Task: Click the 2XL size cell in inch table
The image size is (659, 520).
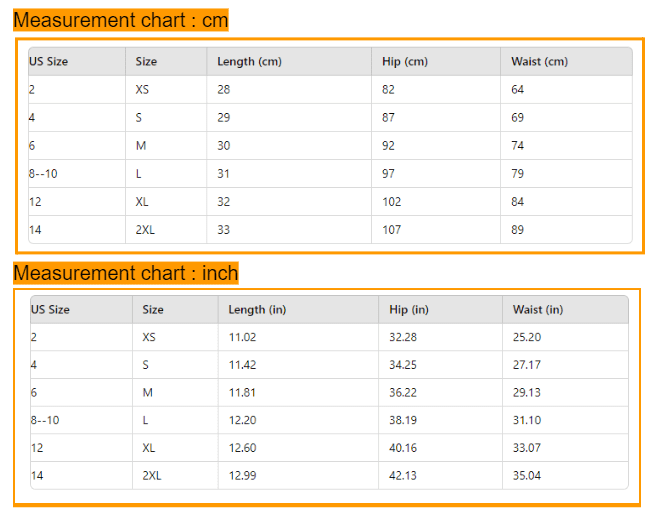Action: (x=152, y=476)
